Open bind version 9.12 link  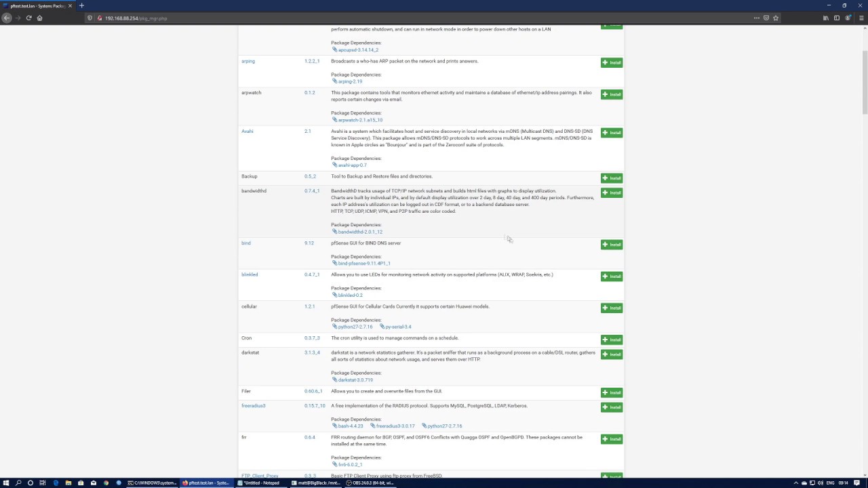point(309,243)
